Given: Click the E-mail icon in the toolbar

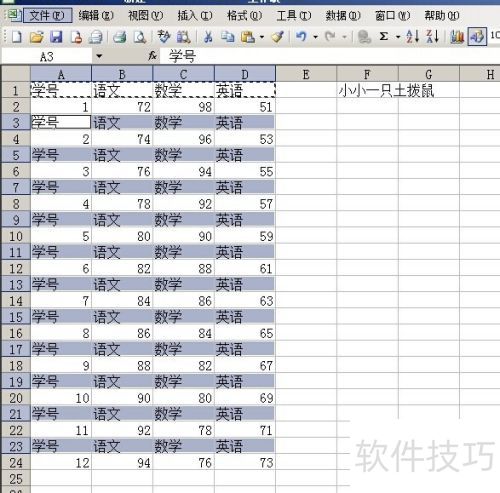Looking at the screenshot, I should pos(96,37).
